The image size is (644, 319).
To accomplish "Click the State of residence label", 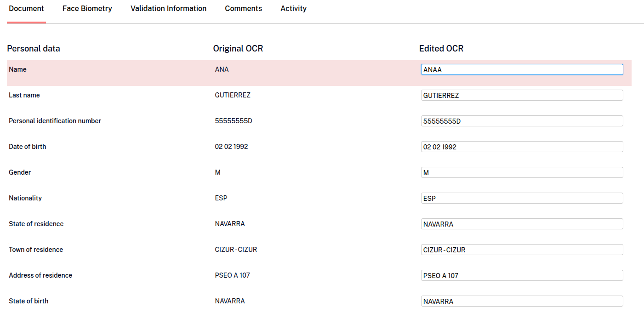I will pyautogui.click(x=36, y=224).
